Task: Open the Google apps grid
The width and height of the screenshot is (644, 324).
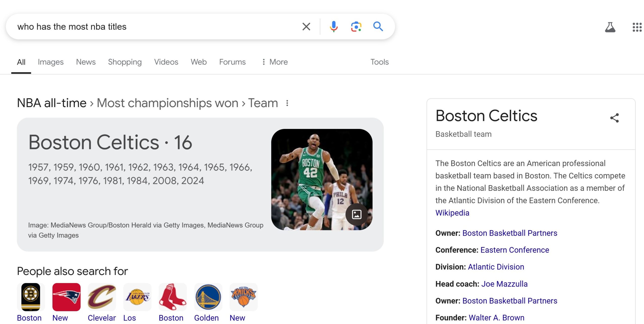Action: click(x=637, y=27)
